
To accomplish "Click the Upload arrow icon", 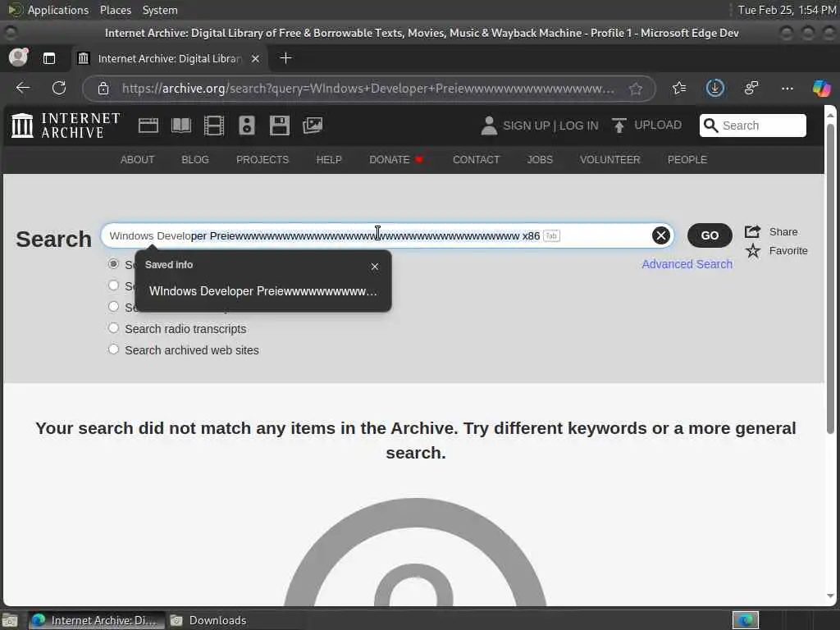I will tap(619, 126).
